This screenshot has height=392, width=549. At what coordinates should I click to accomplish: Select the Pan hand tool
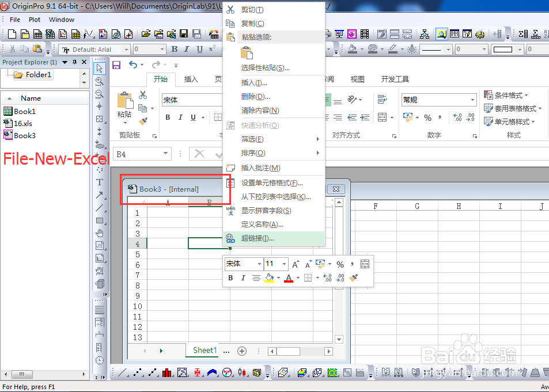tap(100, 233)
